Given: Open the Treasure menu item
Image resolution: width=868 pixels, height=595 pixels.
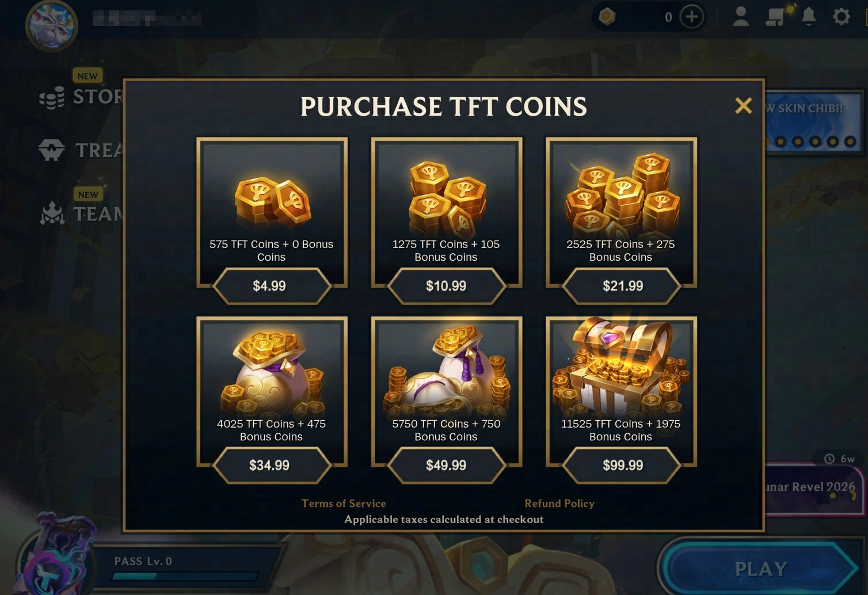Looking at the screenshot, I should (x=81, y=150).
